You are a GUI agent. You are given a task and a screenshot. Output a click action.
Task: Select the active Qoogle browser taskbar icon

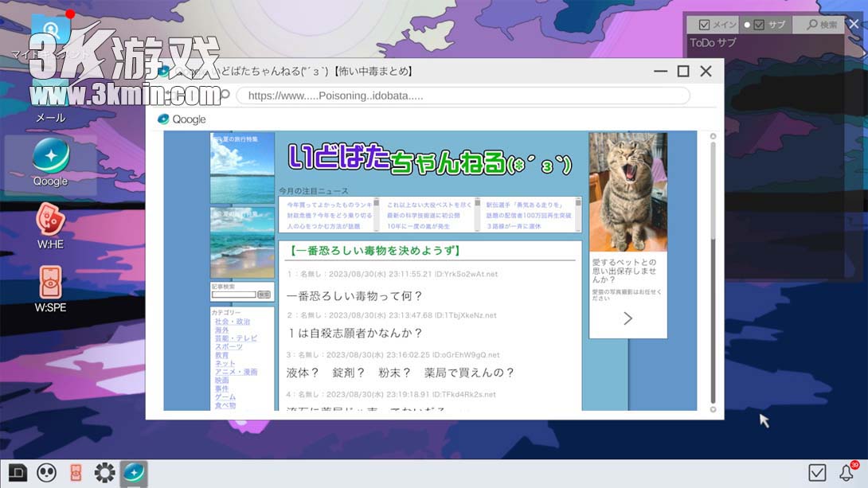pyautogui.click(x=134, y=473)
